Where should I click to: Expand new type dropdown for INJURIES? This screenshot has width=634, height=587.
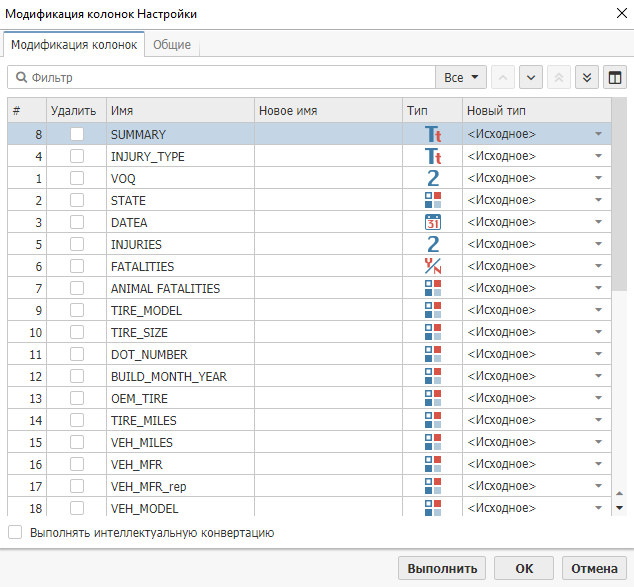[598, 244]
